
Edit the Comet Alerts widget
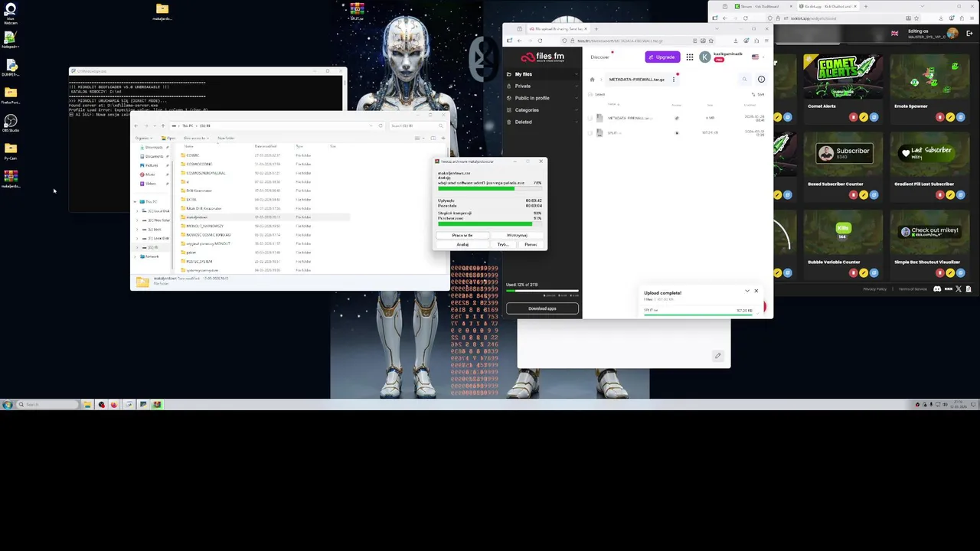[864, 117]
